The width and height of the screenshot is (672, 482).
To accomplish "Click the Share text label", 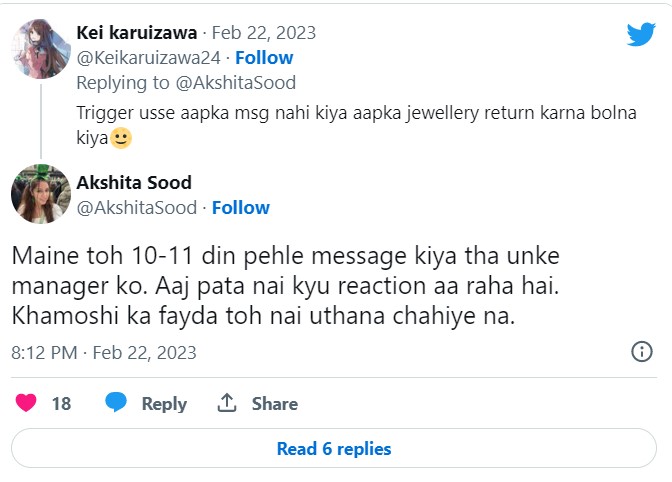I will click(x=275, y=404).
